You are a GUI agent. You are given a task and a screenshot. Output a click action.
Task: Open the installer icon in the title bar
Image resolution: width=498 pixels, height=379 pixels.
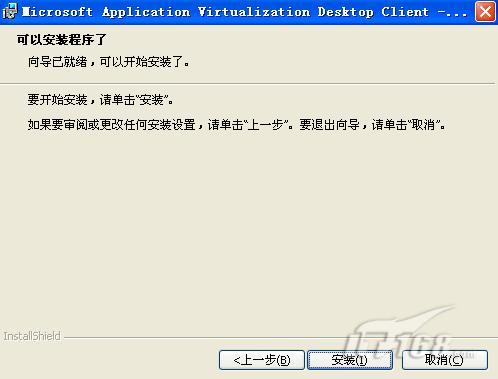(9, 11)
